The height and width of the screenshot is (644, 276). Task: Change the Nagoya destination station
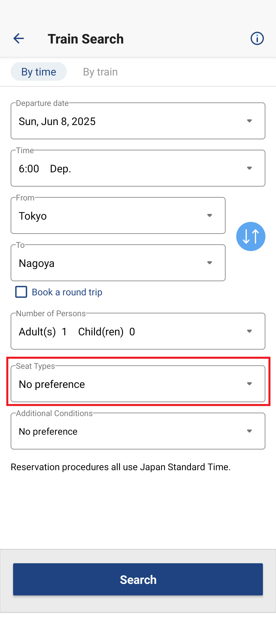tap(118, 263)
